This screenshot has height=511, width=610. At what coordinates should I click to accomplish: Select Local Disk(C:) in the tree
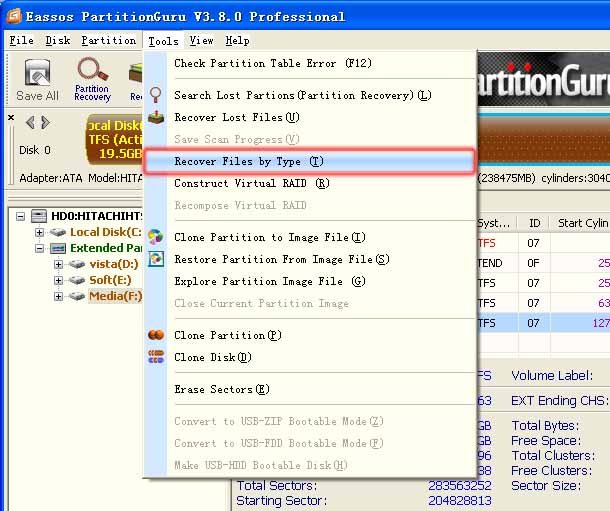coord(106,232)
